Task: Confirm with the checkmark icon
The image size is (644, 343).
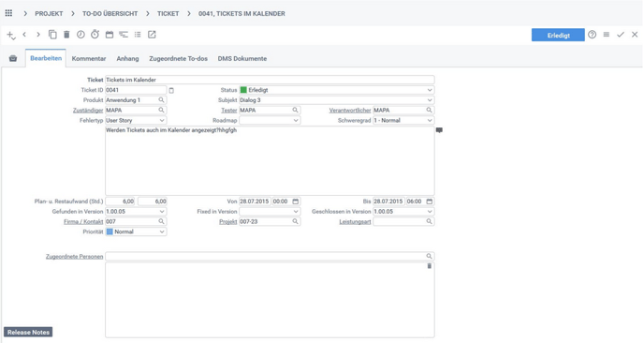Action: coord(621,35)
